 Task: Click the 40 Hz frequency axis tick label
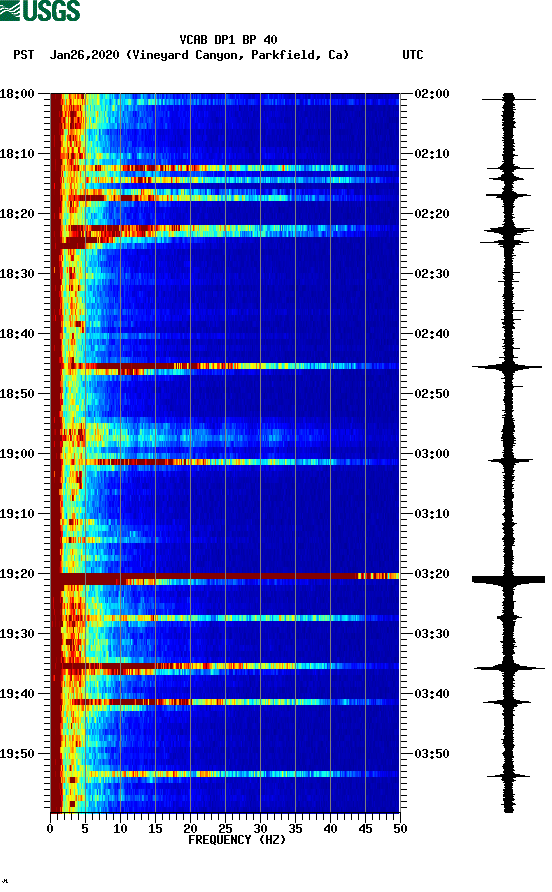pos(330,829)
